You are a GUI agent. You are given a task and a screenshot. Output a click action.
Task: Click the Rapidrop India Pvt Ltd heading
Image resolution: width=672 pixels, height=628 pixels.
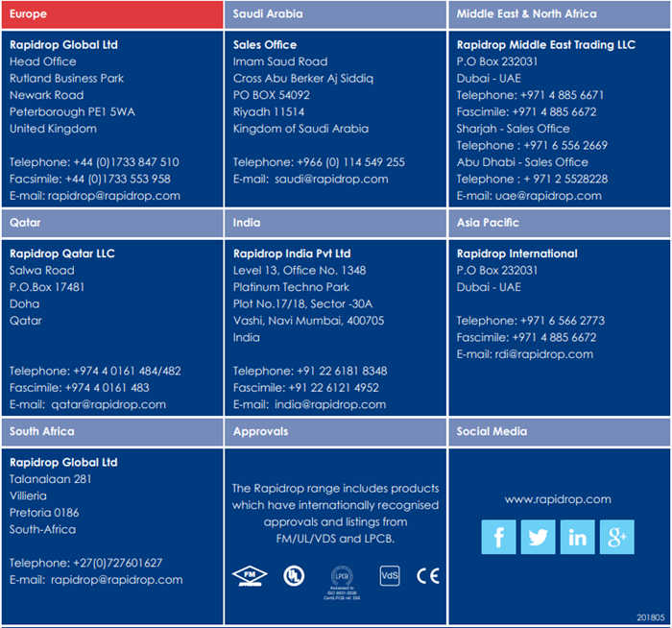tap(292, 254)
